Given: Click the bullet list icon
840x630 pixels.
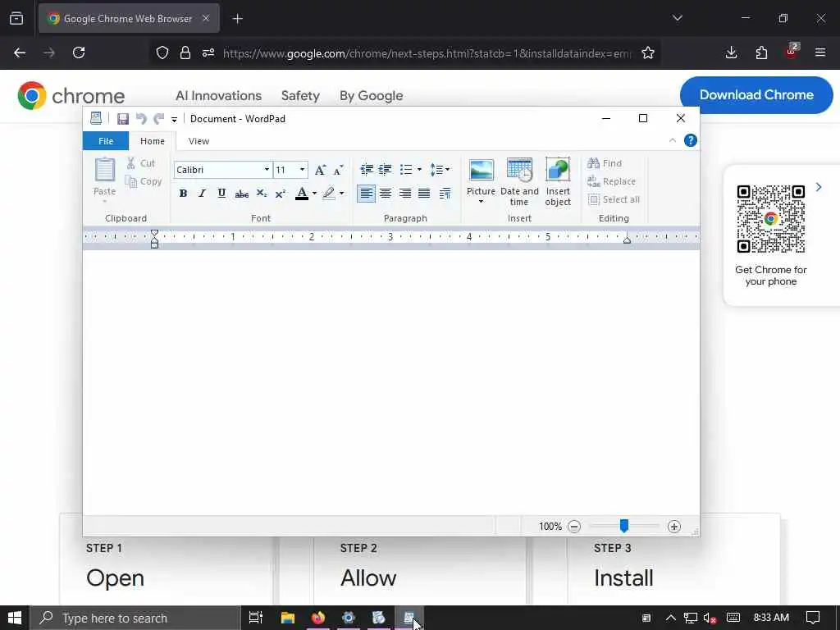Looking at the screenshot, I should tap(406, 170).
